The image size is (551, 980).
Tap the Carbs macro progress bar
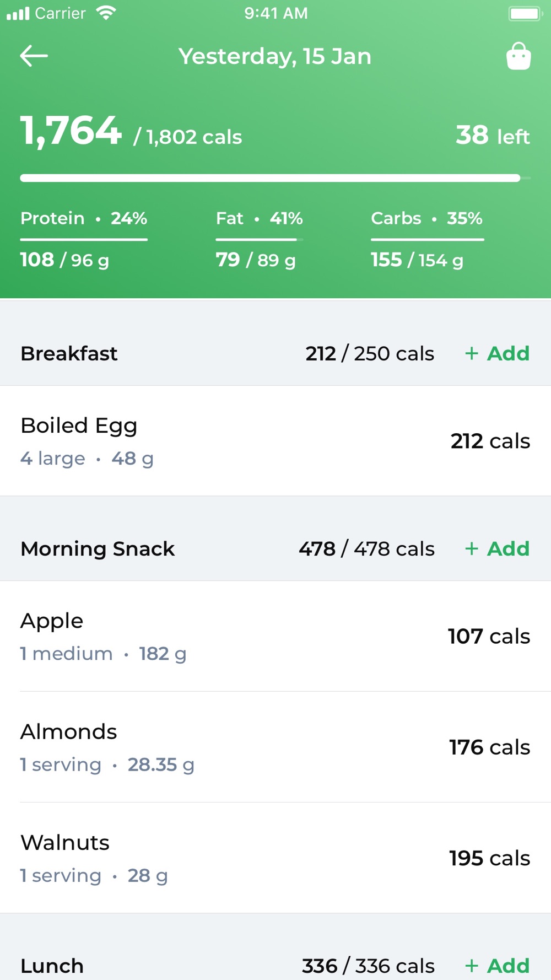(x=428, y=240)
